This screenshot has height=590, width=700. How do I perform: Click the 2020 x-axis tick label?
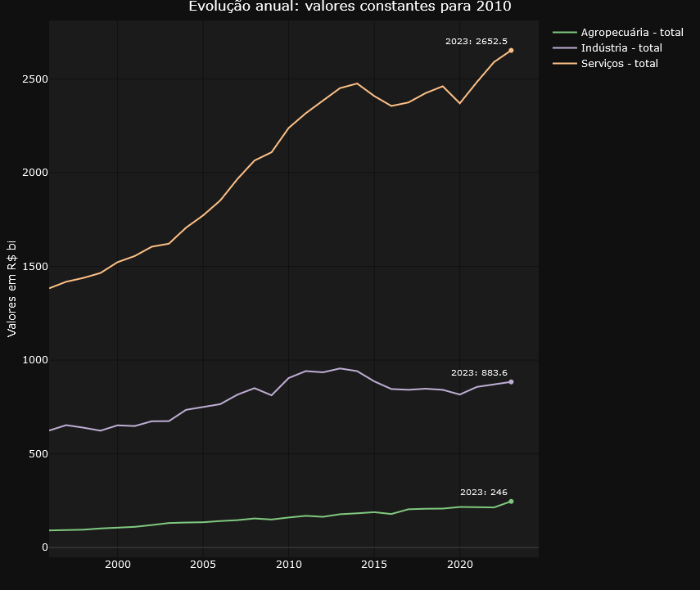point(460,565)
